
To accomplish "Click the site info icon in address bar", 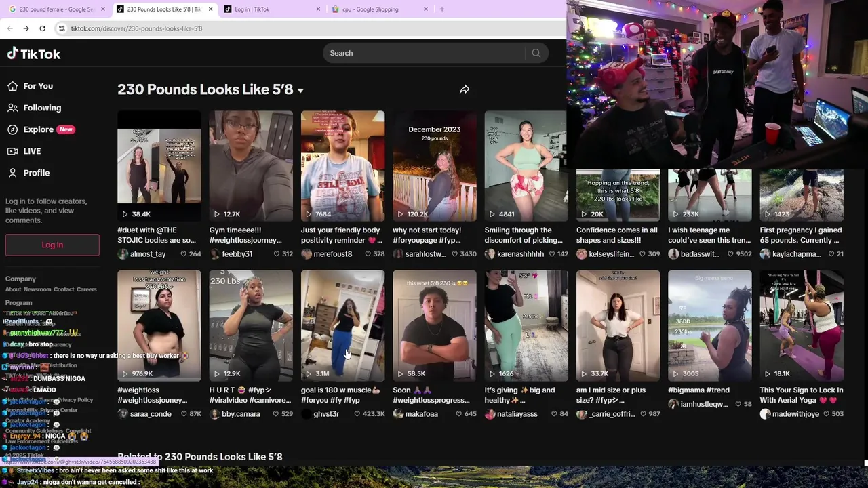I will pos(62,28).
